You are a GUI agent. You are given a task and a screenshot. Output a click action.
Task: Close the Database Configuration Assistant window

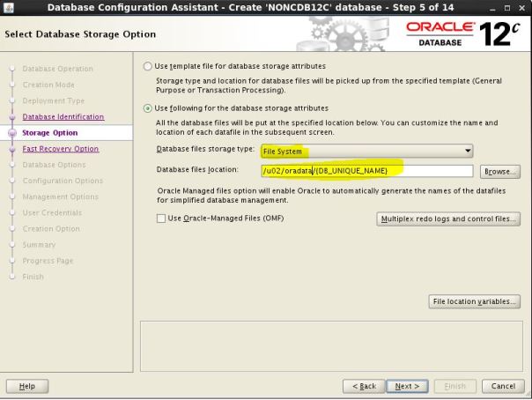(521, 7)
